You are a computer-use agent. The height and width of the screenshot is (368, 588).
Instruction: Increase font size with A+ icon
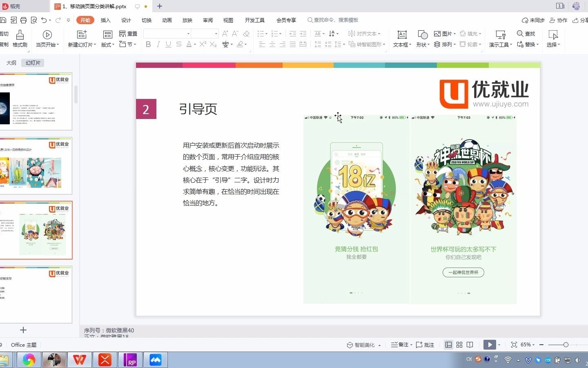(225, 34)
